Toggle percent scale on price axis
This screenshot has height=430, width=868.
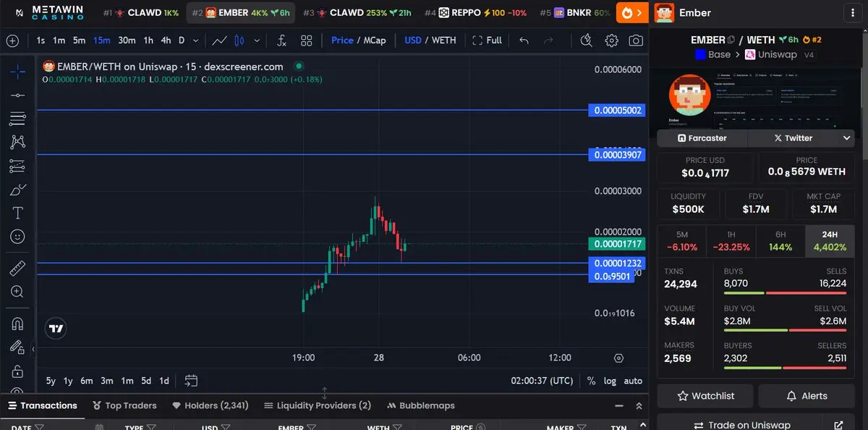click(x=592, y=381)
